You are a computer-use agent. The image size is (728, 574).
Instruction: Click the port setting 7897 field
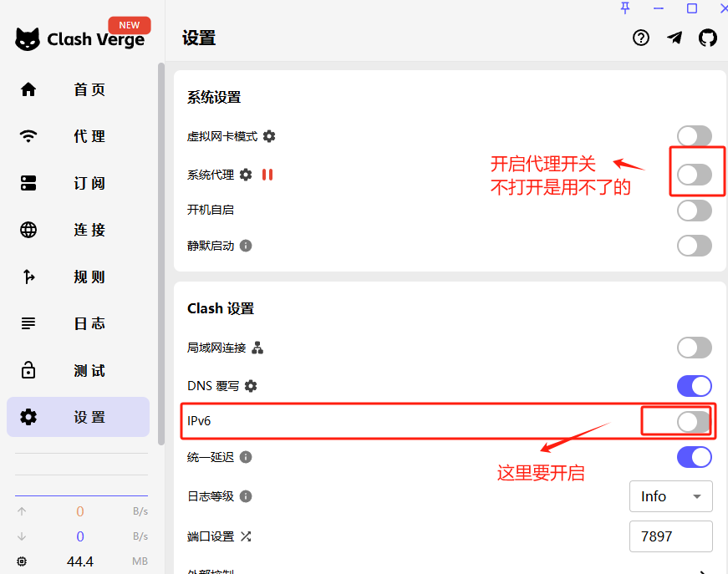tap(670, 536)
